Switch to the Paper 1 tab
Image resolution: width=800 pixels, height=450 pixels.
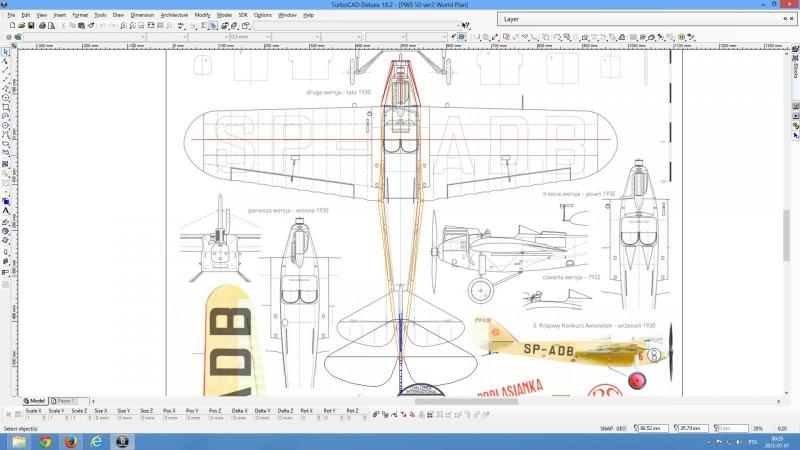coord(66,400)
